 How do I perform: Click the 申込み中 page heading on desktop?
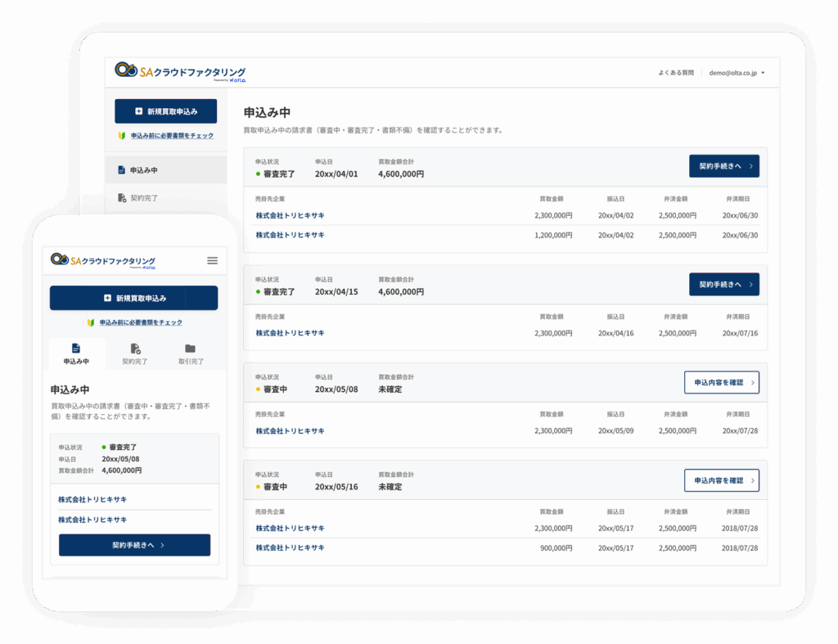(267, 113)
